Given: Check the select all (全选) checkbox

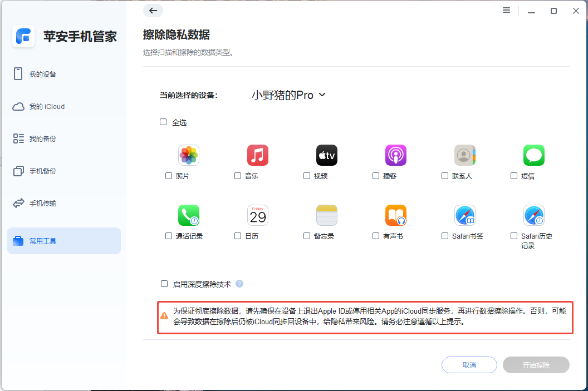Looking at the screenshot, I should click(163, 122).
